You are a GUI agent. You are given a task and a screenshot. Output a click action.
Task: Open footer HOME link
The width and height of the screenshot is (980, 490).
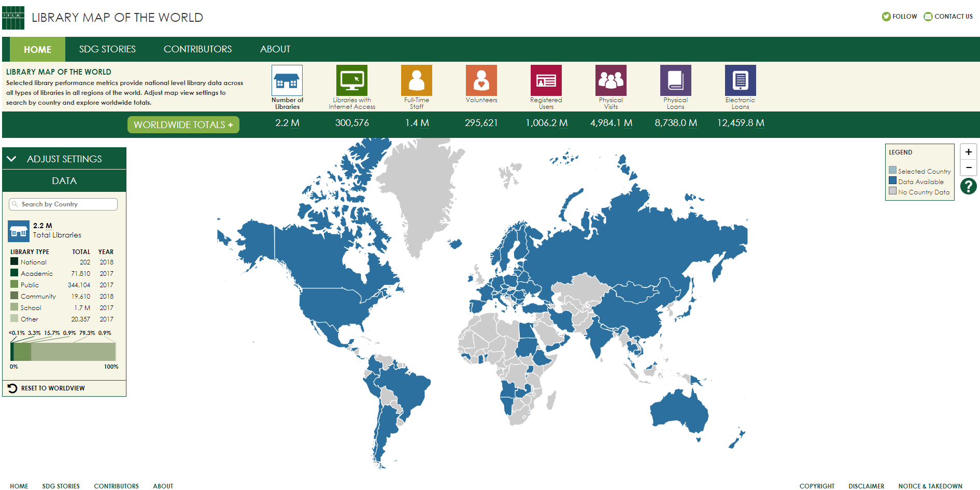(x=19, y=486)
